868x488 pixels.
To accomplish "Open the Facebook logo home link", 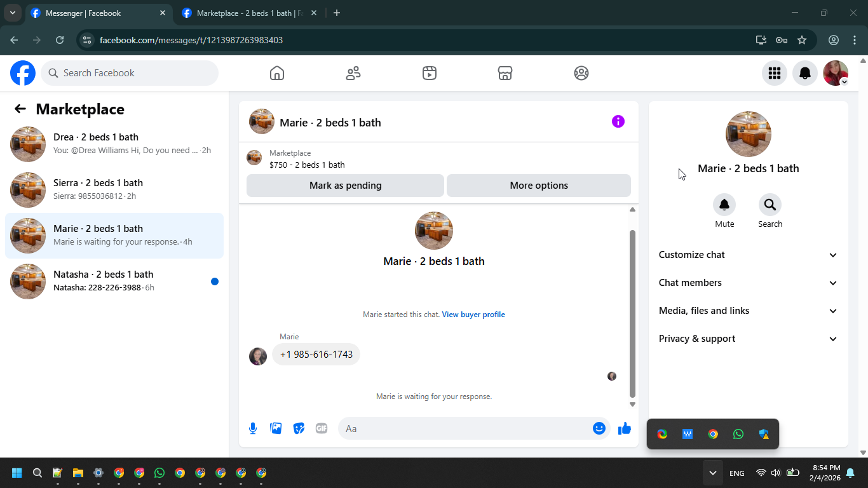I will tap(23, 73).
